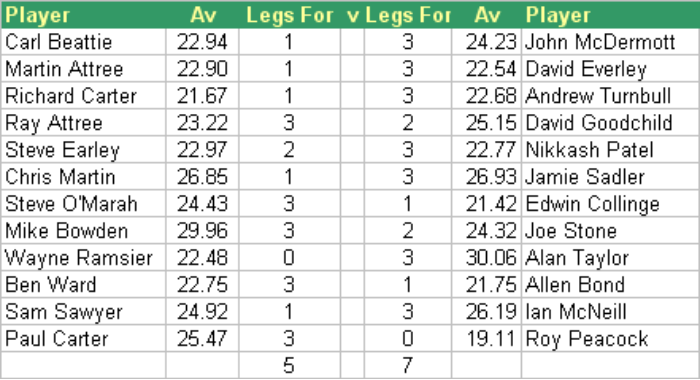Click the right total cell showing 7
700x380 pixels.
(x=408, y=366)
